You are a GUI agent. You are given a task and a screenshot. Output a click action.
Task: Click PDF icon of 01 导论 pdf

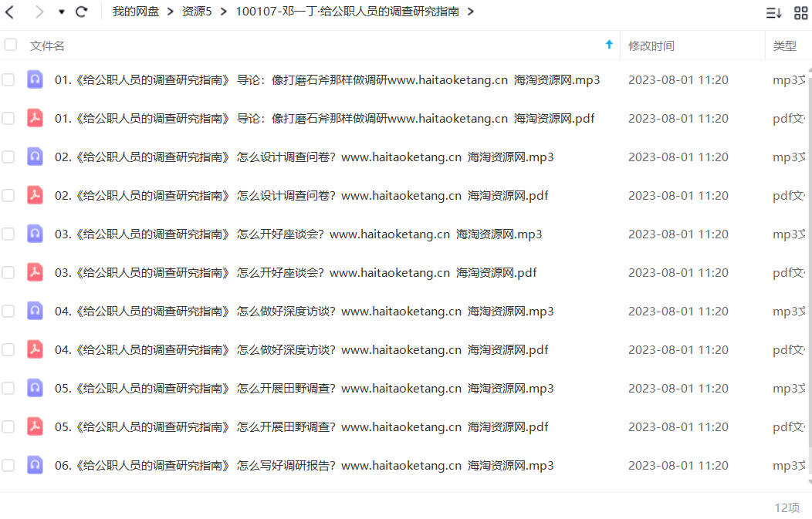[x=35, y=118]
